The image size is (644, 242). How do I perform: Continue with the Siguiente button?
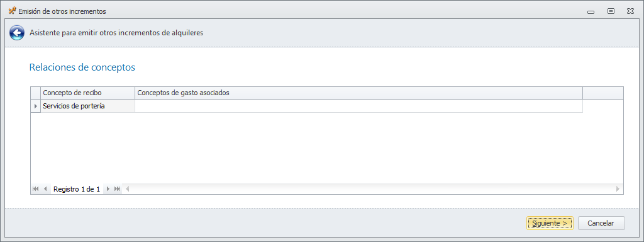pos(550,223)
